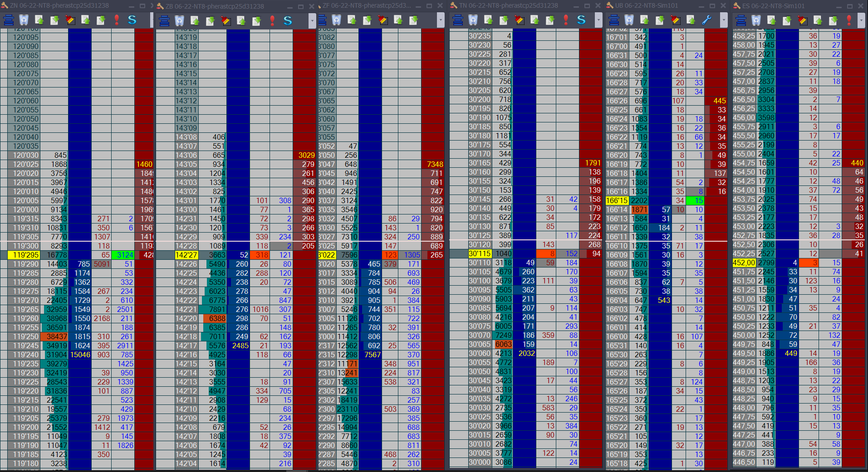Click the green 3124 cell in ZN

click(123, 255)
